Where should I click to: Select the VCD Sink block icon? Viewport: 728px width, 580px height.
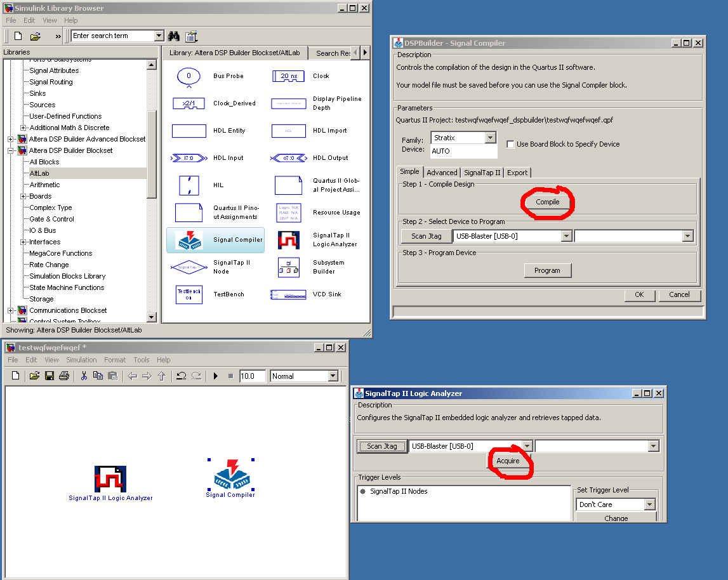pos(288,294)
